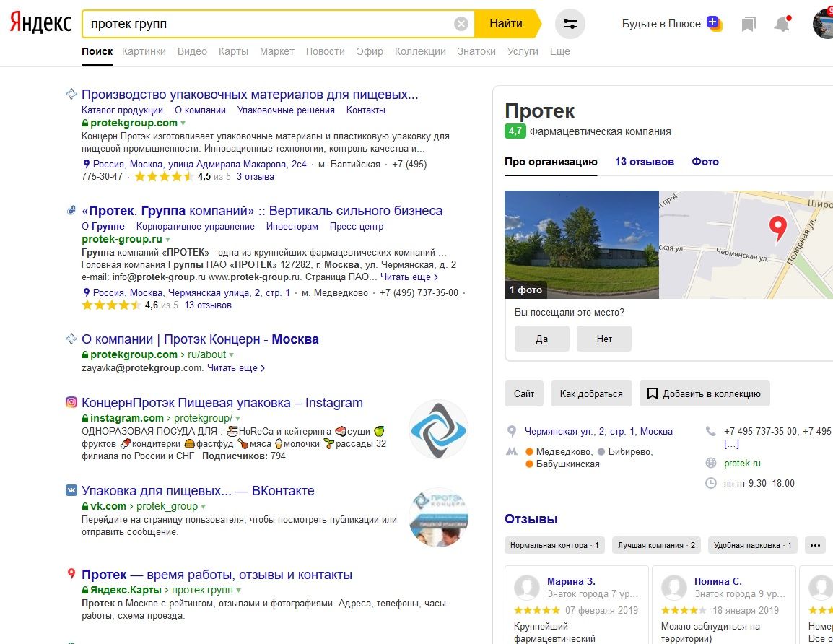Click the metro icon beside Медведково

[512, 452]
